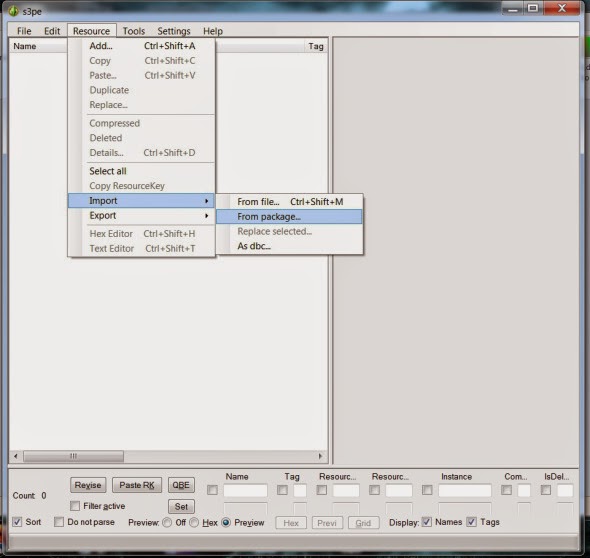Expand the Export submenu
590x558 pixels.
click(x=141, y=216)
